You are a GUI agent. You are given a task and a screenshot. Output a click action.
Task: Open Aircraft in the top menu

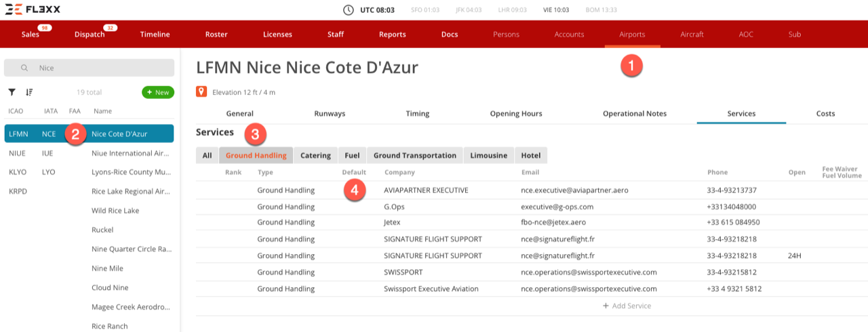point(692,35)
